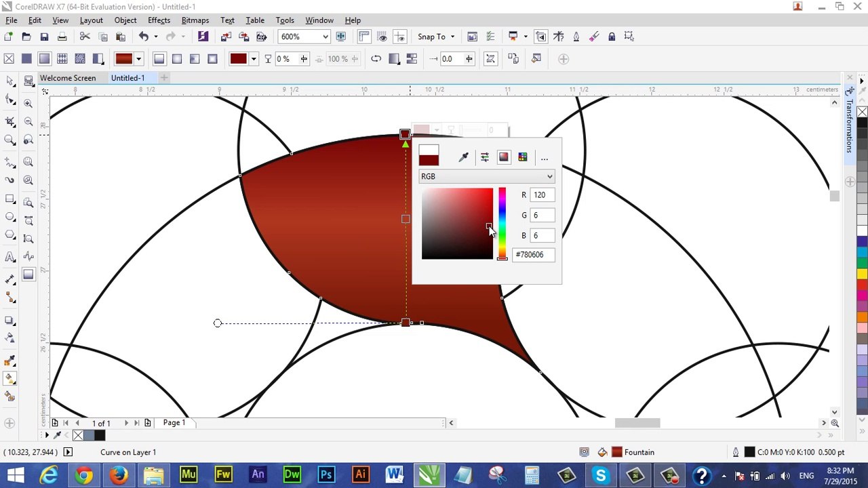
Task: Choose the Linear fountain fill type
Action: [159, 59]
